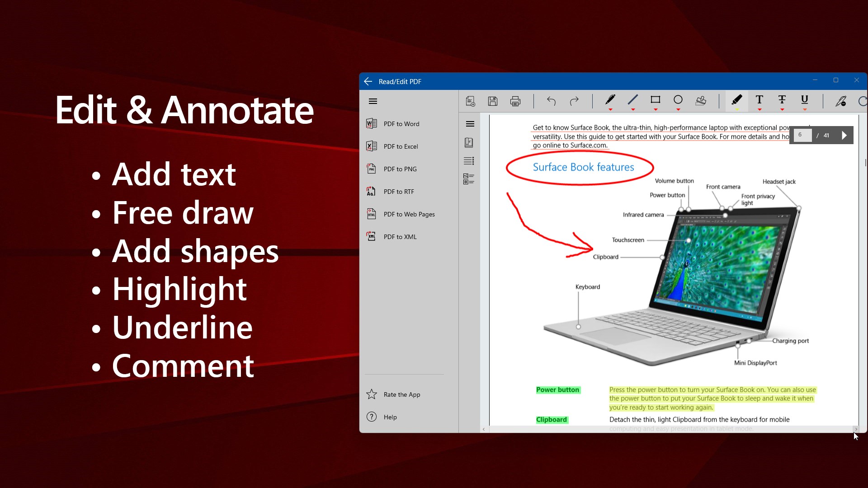The image size is (868, 488).
Task: Open the Add text tool color arrow
Action: tap(759, 110)
